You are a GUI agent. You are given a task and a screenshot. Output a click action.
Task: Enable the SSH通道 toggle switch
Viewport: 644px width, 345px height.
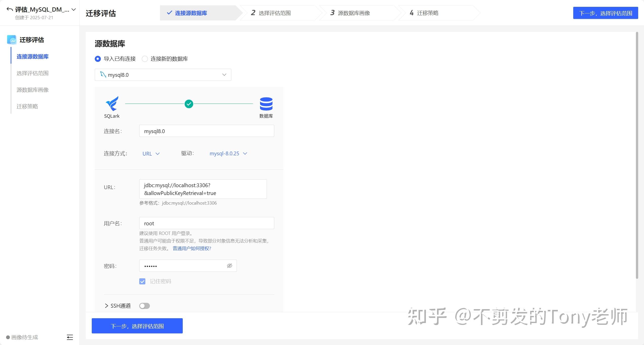(x=145, y=306)
